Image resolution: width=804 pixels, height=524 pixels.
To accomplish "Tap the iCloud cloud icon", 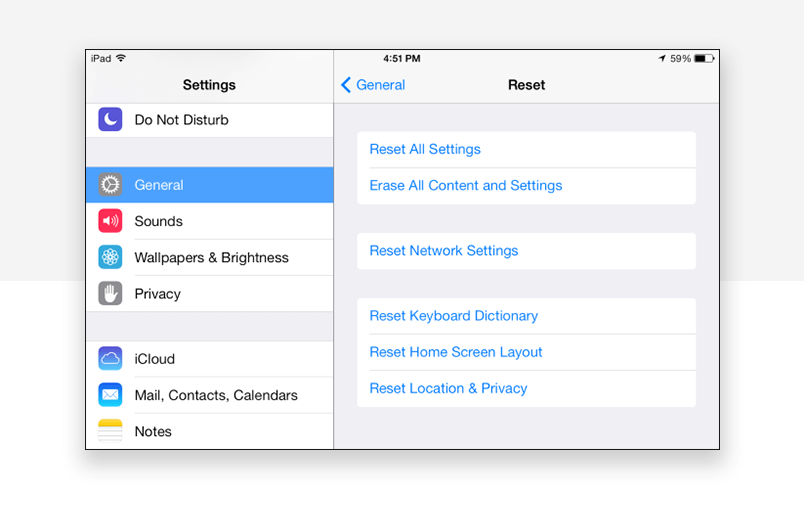I will [x=110, y=358].
